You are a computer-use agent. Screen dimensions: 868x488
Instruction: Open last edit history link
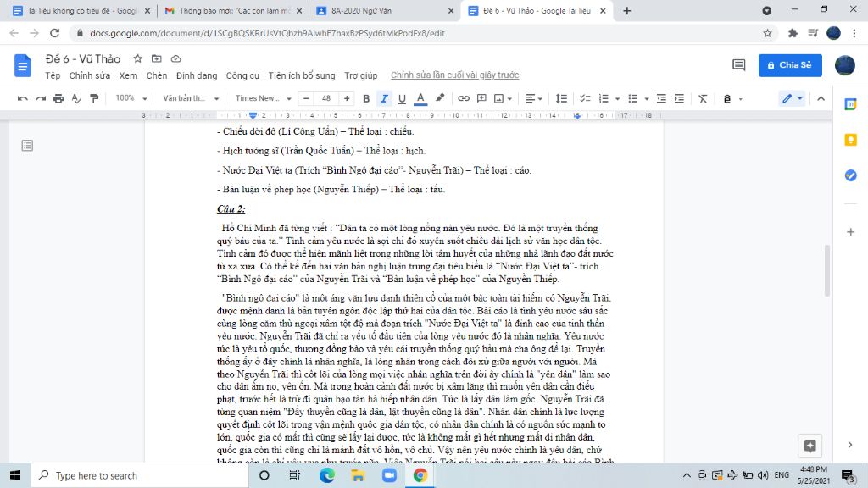coord(454,75)
